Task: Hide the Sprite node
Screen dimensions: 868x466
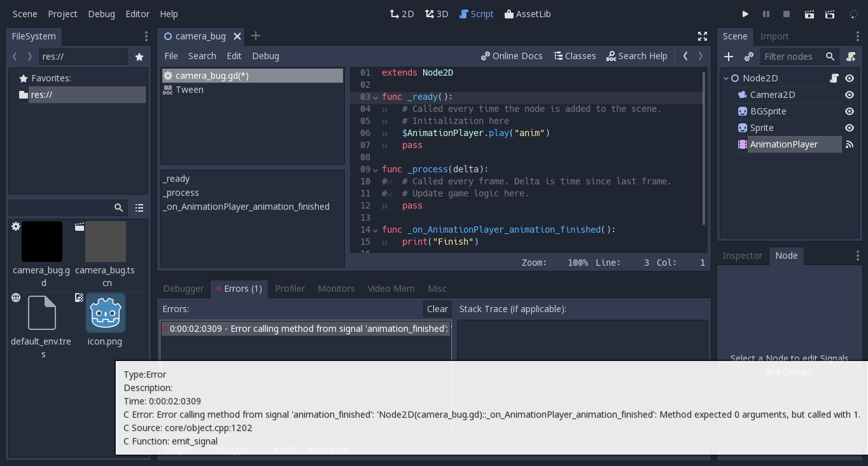Action: pyautogui.click(x=850, y=127)
